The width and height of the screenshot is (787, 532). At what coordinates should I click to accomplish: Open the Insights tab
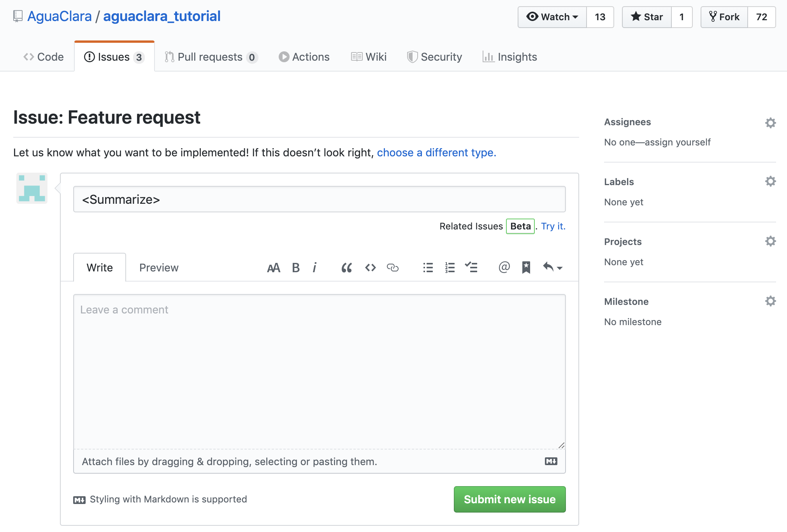pyautogui.click(x=509, y=57)
